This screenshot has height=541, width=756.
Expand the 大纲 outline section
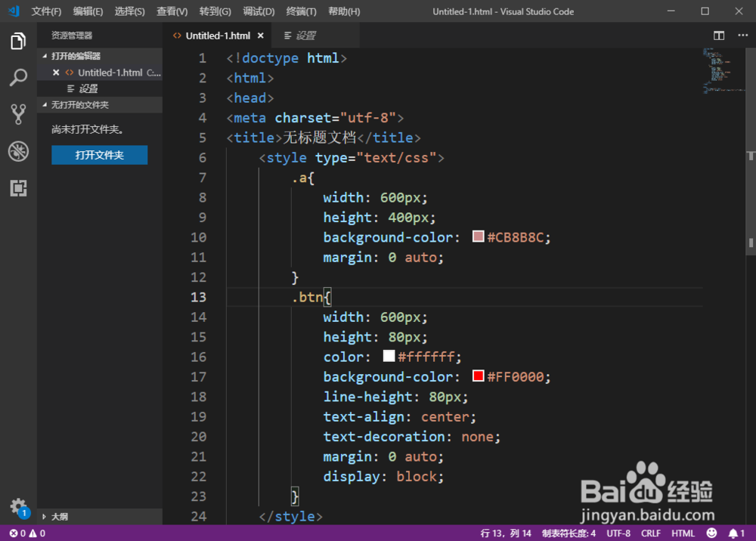[x=45, y=517]
